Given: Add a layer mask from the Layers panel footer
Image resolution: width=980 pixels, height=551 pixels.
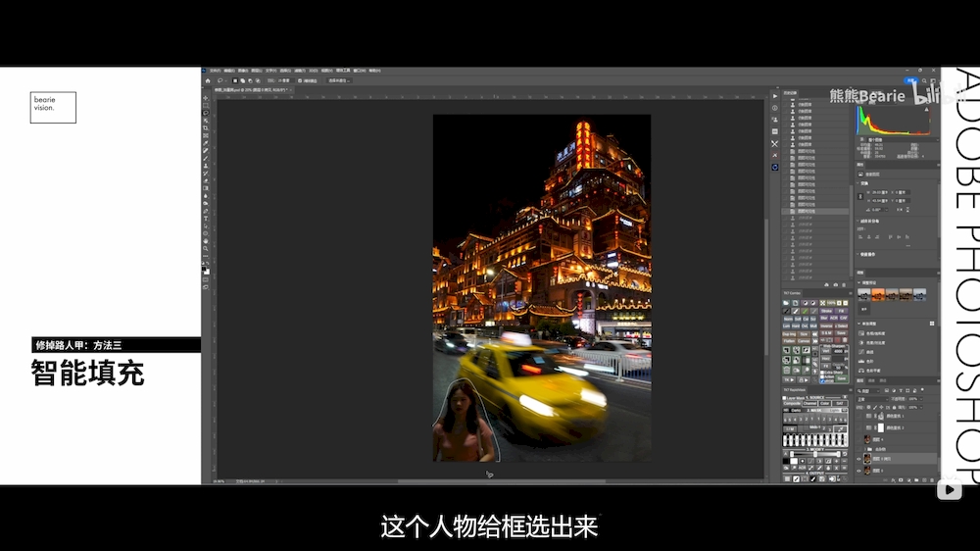Looking at the screenshot, I should (x=901, y=479).
